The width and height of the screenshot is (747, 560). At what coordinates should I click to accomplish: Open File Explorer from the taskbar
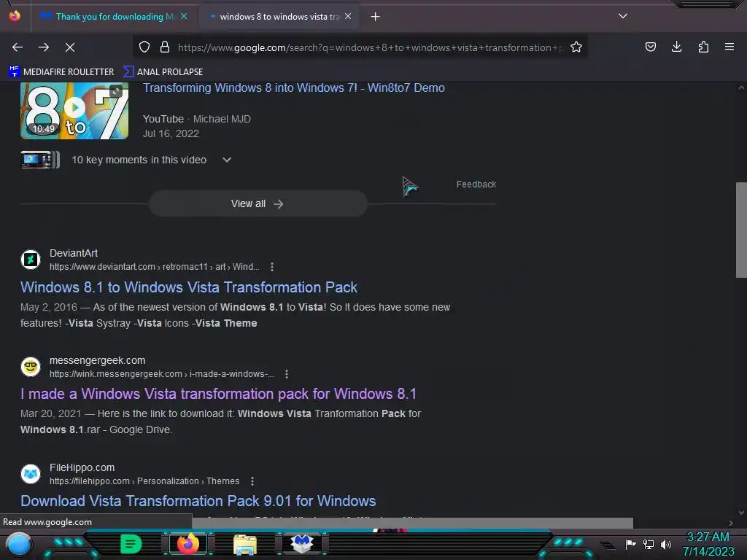click(245, 544)
